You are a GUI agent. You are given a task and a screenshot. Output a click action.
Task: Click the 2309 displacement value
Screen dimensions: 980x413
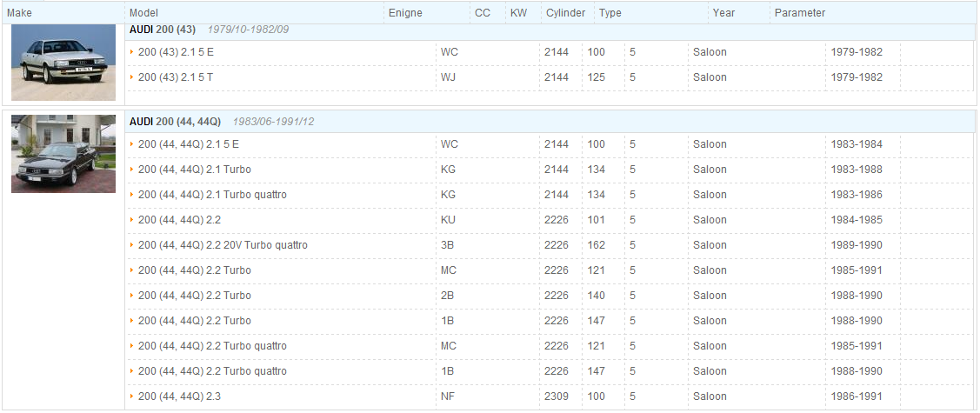coord(557,396)
